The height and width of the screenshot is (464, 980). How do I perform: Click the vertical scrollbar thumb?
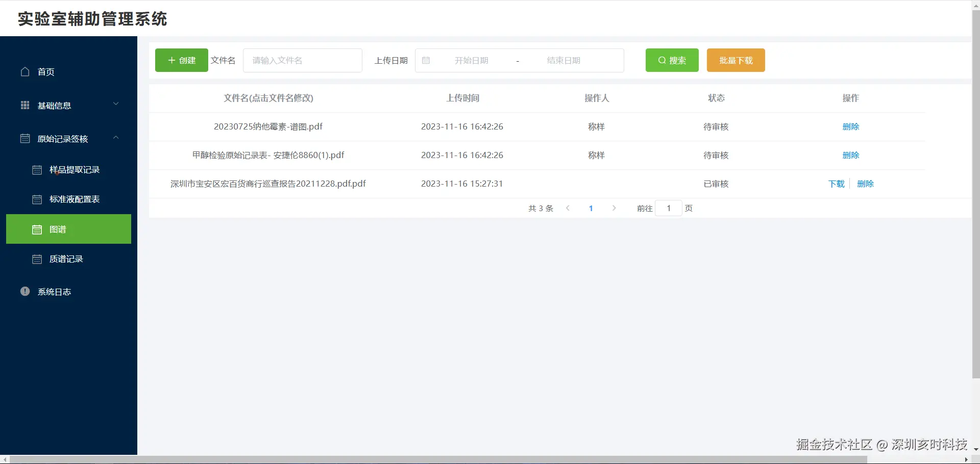976,194
